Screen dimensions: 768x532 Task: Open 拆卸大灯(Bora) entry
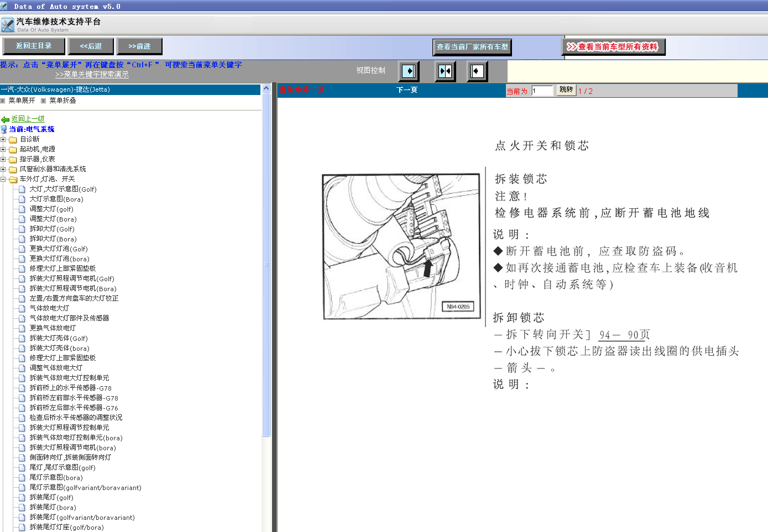click(53, 239)
